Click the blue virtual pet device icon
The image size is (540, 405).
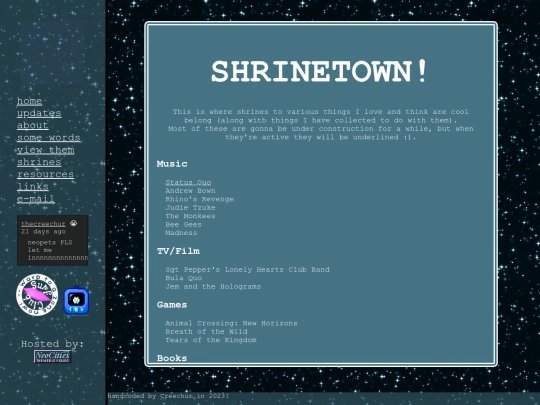click(76, 301)
